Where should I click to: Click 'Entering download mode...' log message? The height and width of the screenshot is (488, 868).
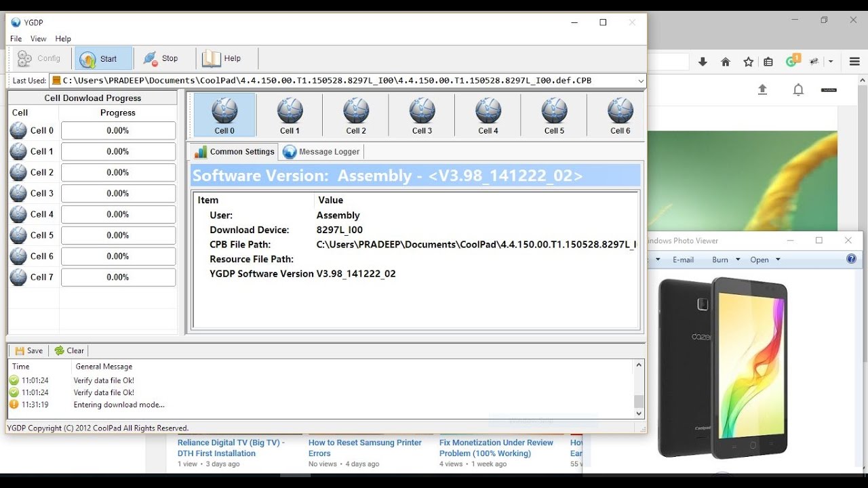tap(119, 405)
